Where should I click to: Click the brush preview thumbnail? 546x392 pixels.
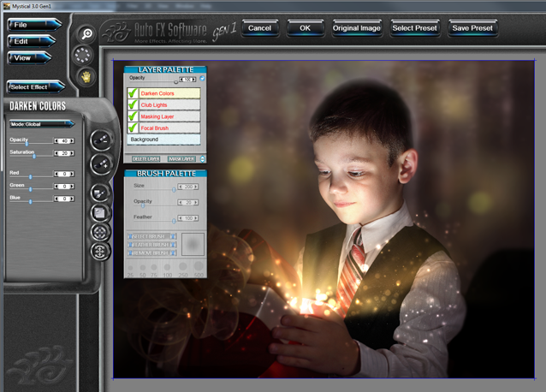193,245
